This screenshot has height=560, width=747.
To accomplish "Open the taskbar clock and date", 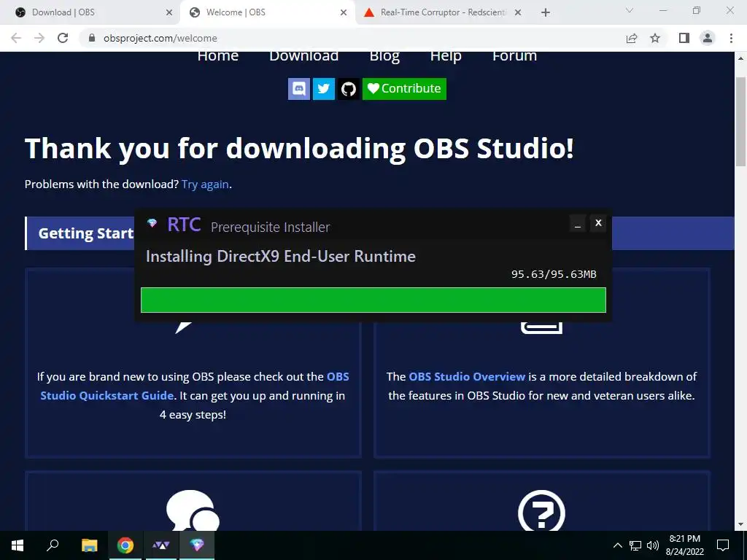I will (x=684, y=545).
